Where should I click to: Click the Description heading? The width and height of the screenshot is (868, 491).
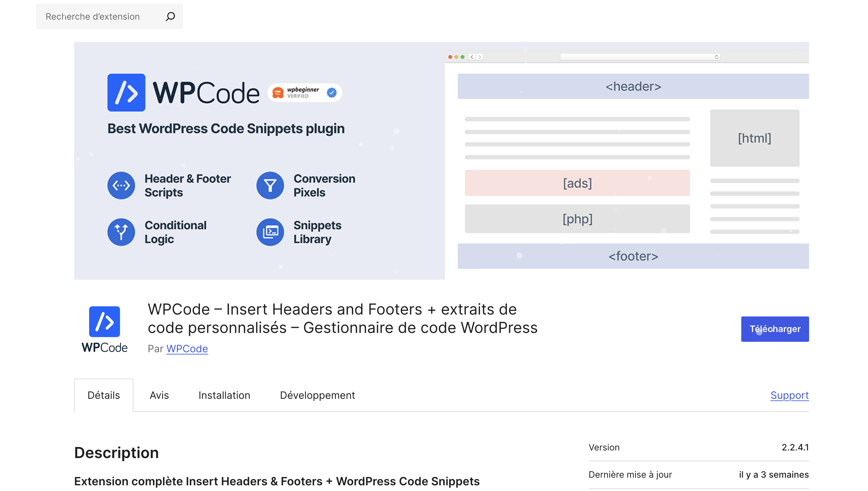[116, 453]
